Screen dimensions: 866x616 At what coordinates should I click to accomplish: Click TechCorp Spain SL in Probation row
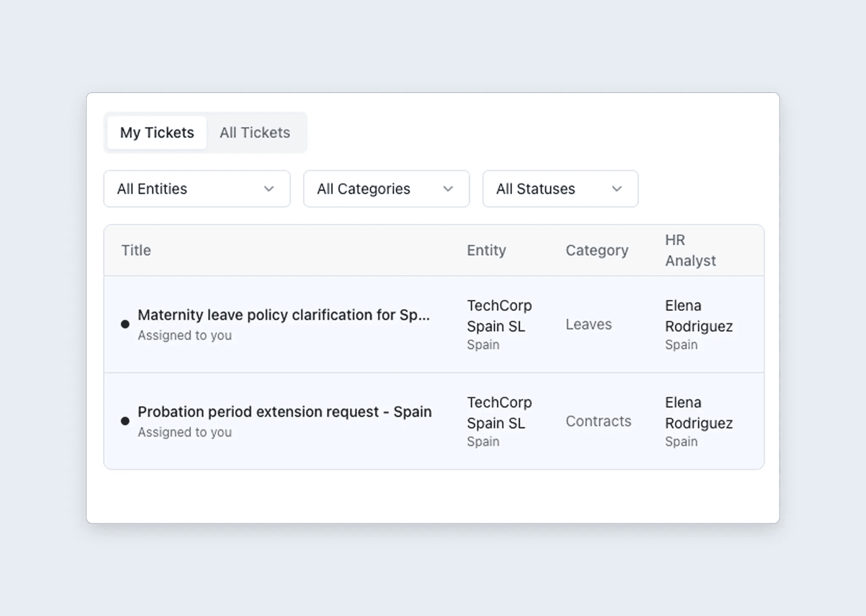499,413
